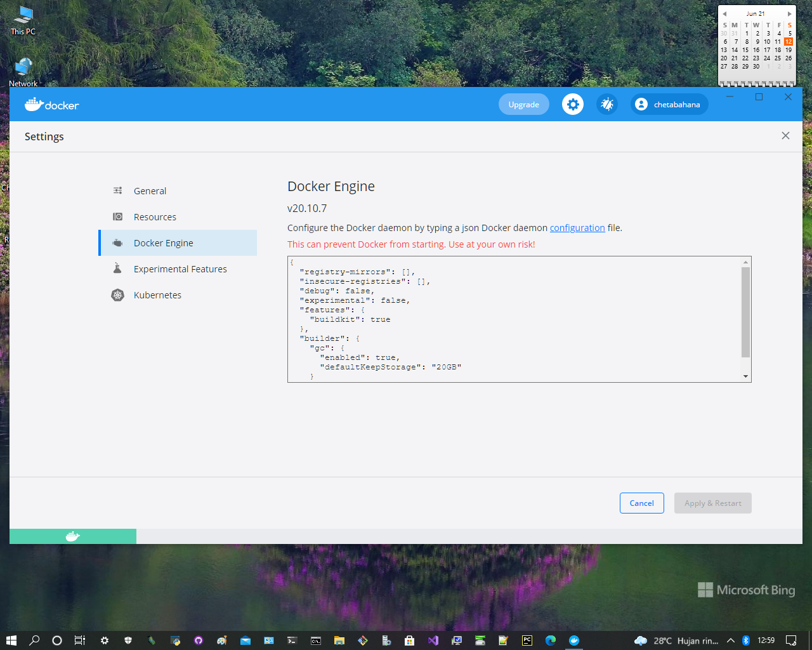The image size is (812, 650).
Task: Open the notification center icon
Action: [x=791, y=640]
